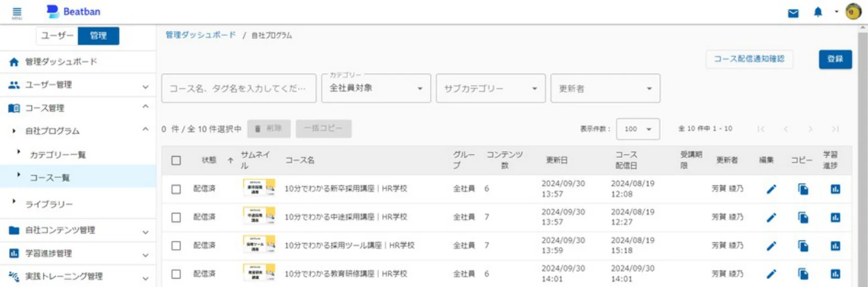Collapse the 自社プログラム submenu

tap(78, 131)
